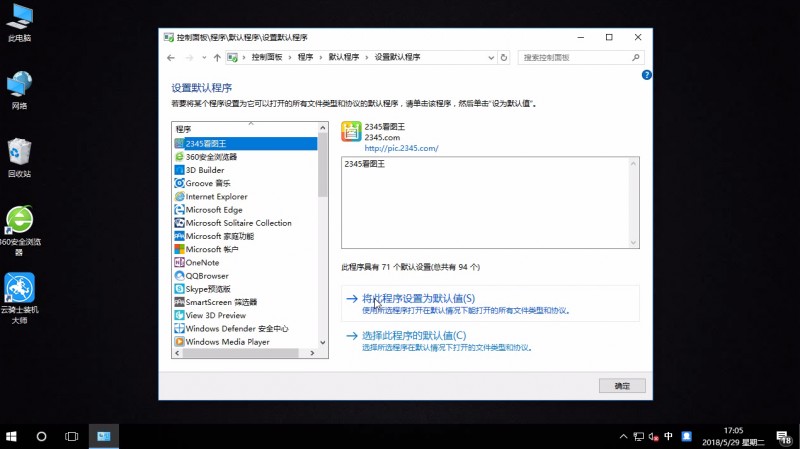Choose QQBrowser in the program list
The height and width of the screenshot is (449, 800).
point(245,276)
